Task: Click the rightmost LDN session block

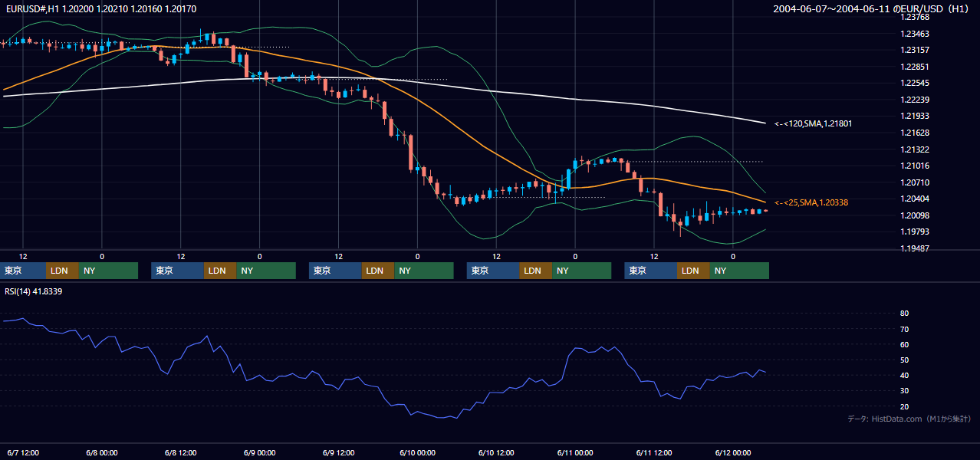Action: pos(693,271)
